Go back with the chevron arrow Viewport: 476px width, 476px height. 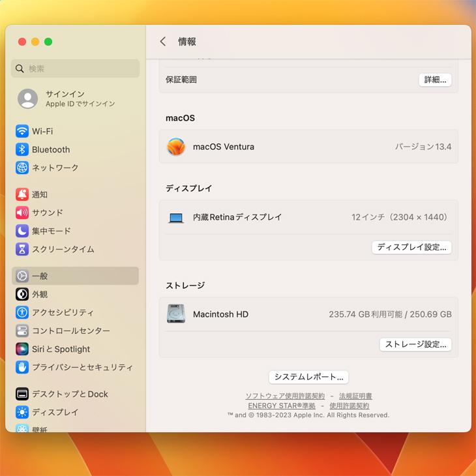[163, 41]
